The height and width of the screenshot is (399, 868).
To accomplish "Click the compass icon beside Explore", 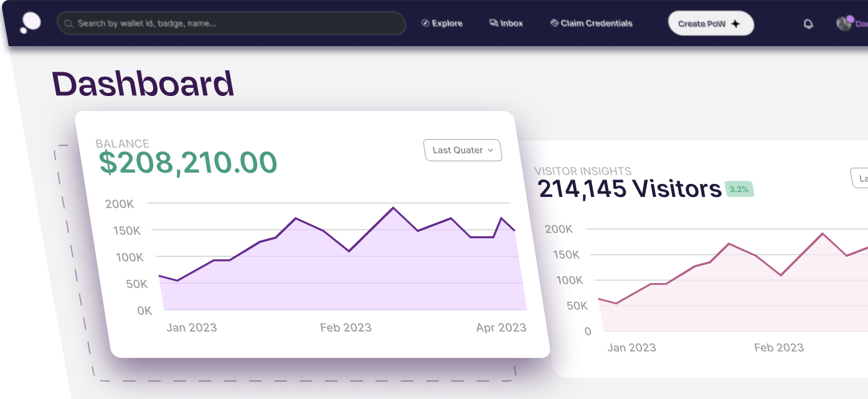I will [x=425, y=24].
